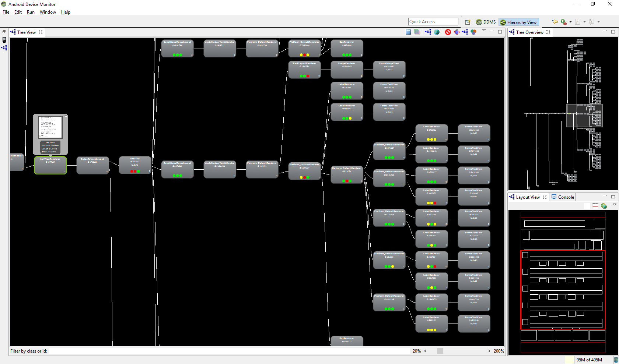Open the Edit menu
The height and width of the screenshot is (364, 619).
pos(18,12)
